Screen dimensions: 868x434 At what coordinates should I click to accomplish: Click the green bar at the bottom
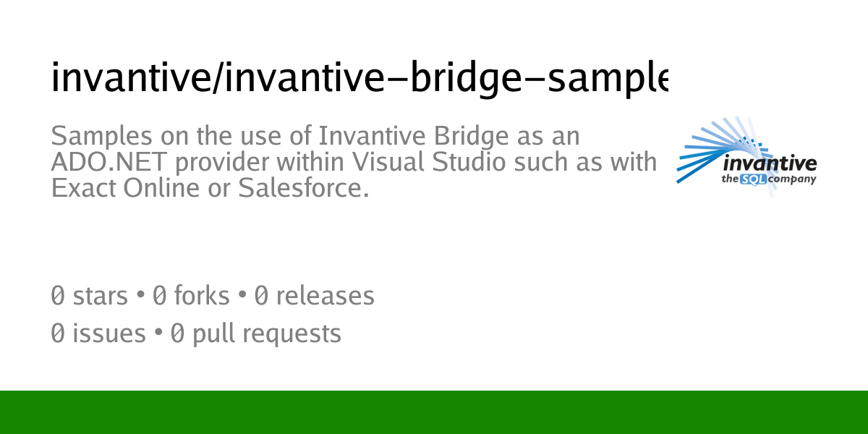pos(434,412)
